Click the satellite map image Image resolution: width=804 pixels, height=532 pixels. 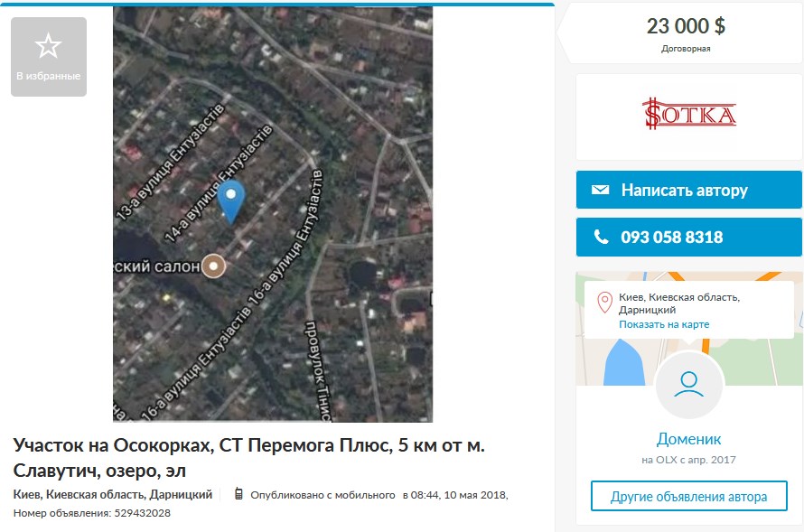coord(273,214)
